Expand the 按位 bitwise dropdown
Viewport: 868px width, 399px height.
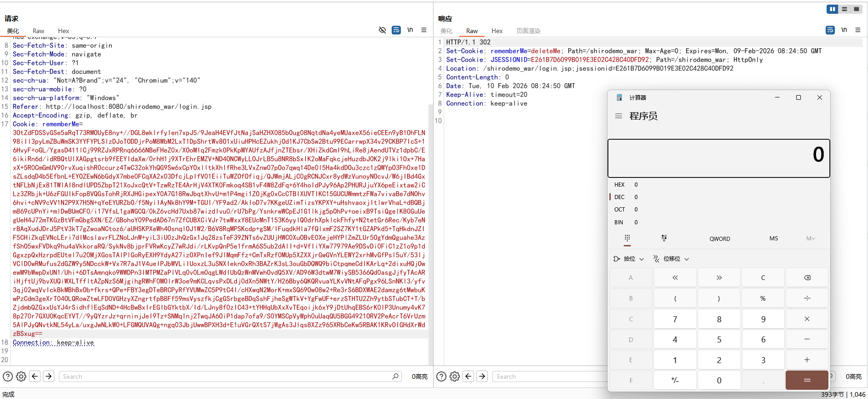629,259
